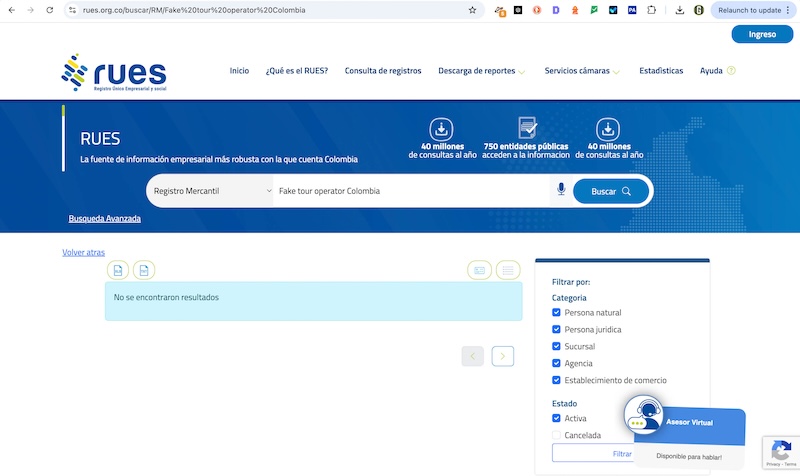This screenshot has height=476, width=800.
Task: Switch to list view icon
Action: (508, 270)
